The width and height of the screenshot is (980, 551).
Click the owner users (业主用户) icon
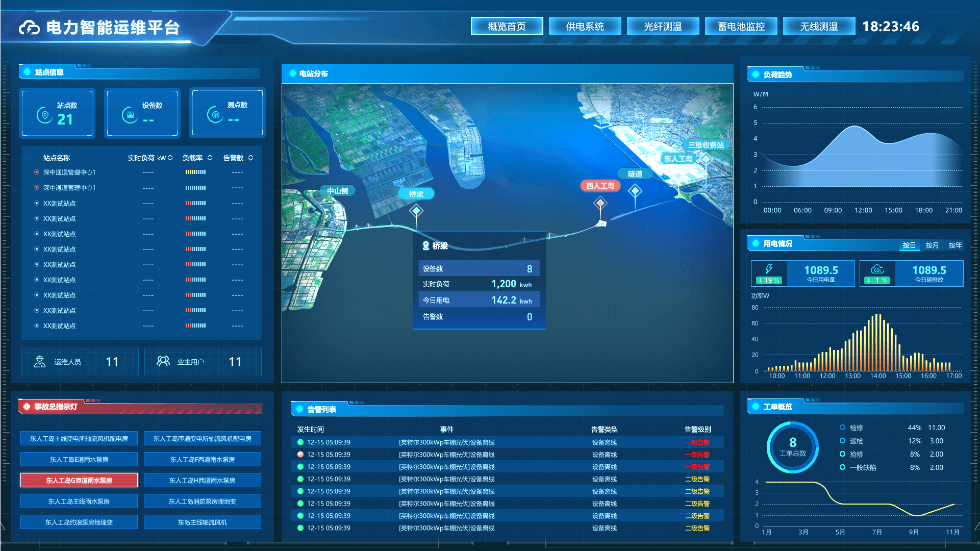[163, 361]
